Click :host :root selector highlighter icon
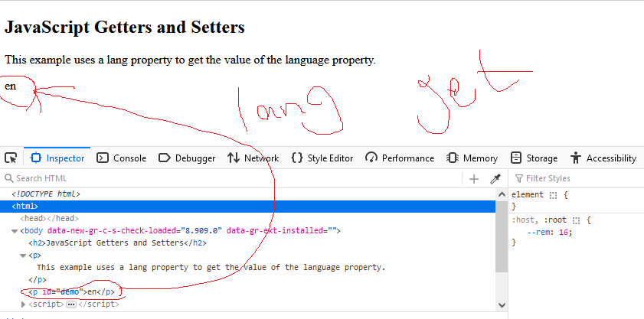 coord(576,220)
